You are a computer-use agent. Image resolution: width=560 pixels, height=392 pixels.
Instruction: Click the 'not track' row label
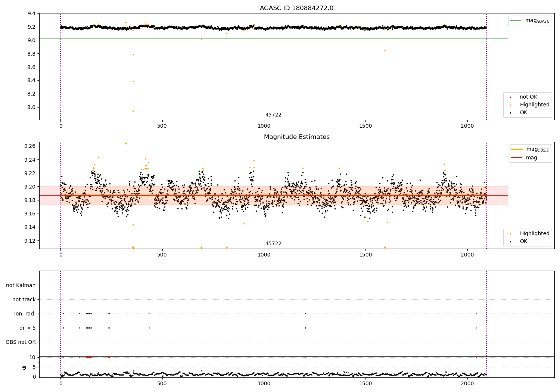point(24,299)
